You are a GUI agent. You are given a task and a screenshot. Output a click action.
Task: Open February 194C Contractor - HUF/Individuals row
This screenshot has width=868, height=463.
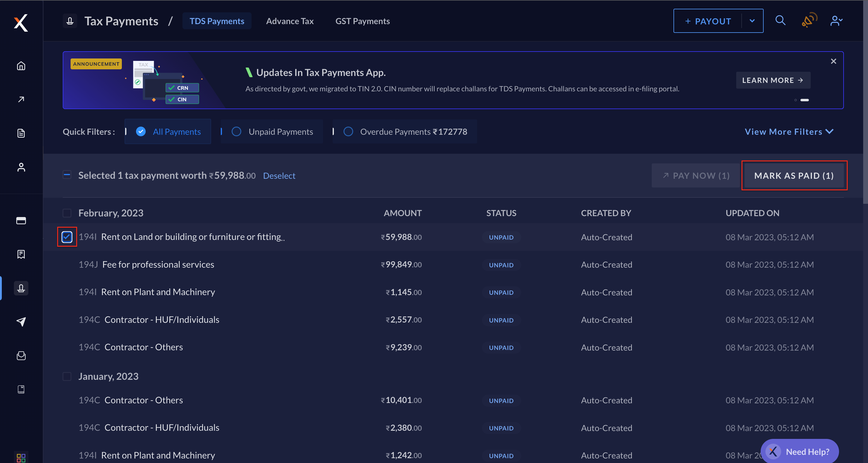(453, 320)
